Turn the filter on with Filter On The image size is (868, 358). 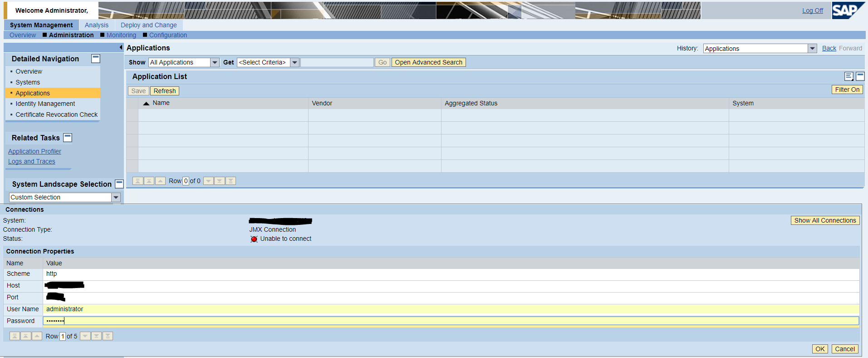click(847, 90)
